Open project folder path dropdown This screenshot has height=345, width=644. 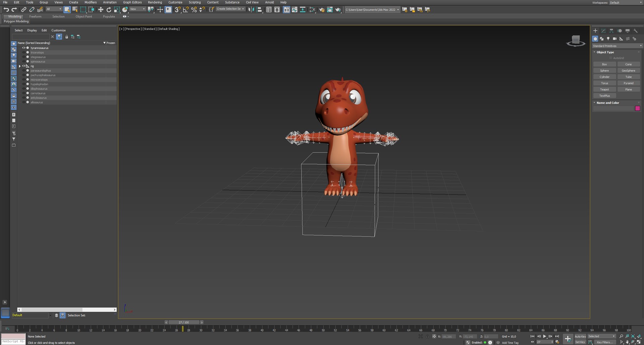(372, 10)
